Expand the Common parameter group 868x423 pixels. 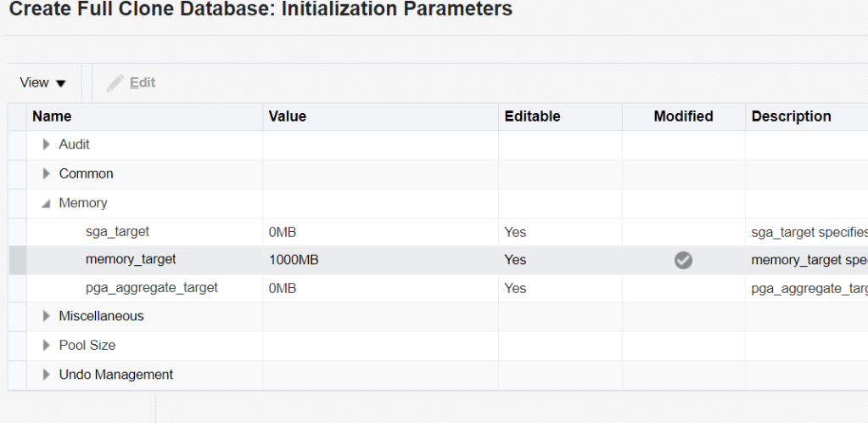pos(47,174)
